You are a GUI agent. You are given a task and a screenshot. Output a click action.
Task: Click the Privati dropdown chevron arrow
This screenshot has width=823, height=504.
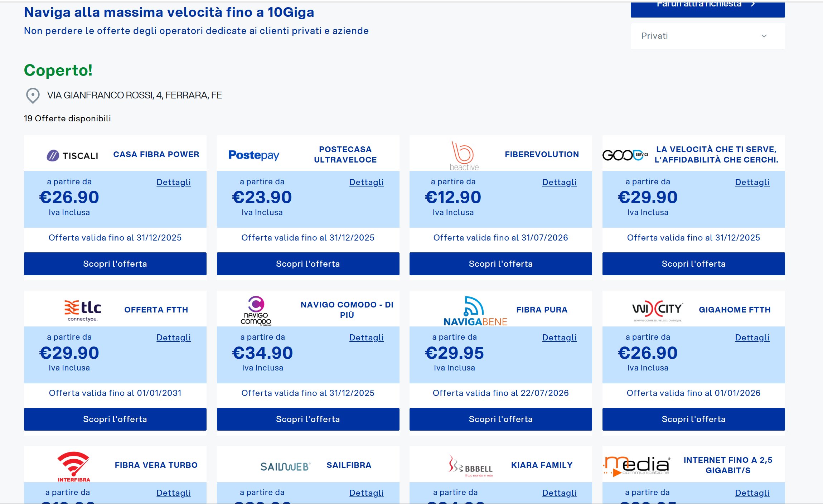tap(764, 36)
